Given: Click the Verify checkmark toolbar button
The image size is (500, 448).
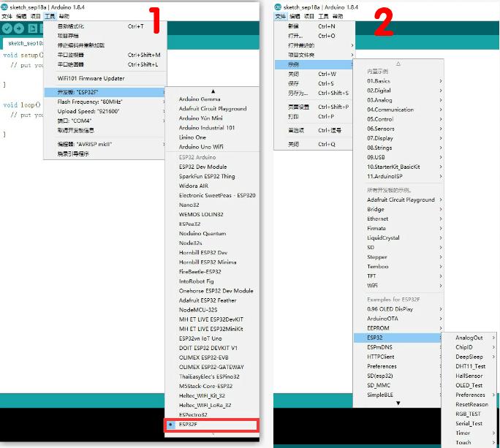Looking at the screenshot, I should pyautogui.click(x=8, y=29).
